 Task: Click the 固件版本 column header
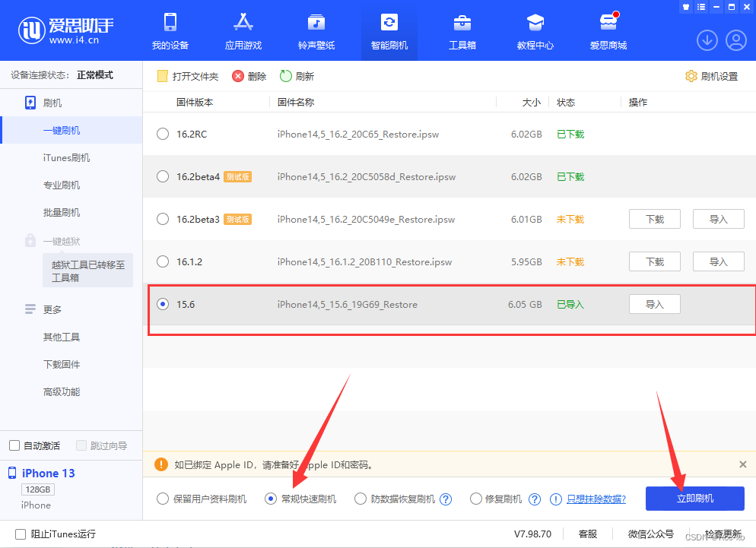pos(195,102)
